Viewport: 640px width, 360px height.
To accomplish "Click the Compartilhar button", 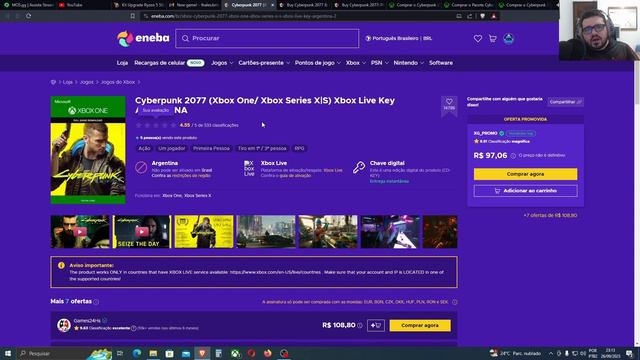I will (x=565, y=102).
